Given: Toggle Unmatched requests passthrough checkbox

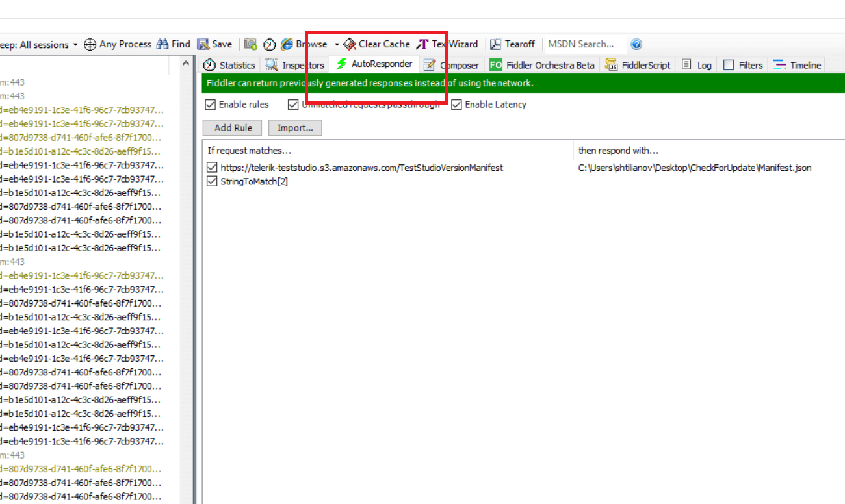Looking at the screenshot, I should (293, 105).
